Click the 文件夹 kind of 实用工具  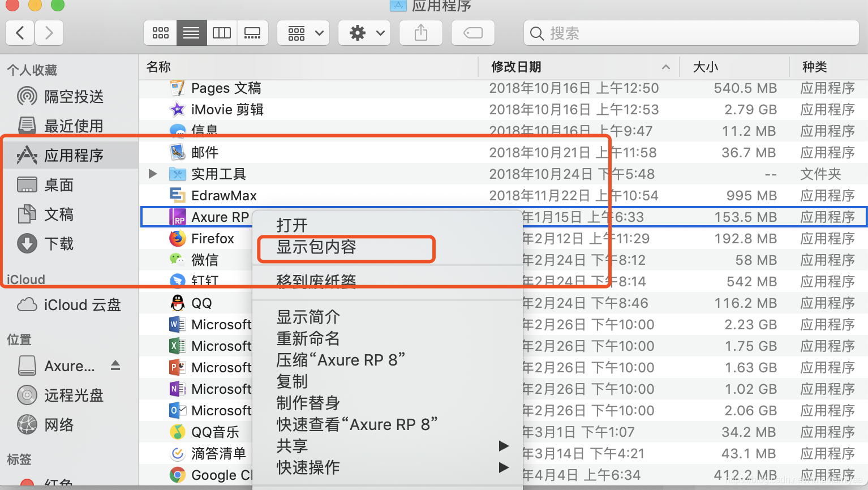[x=820, y=174]
